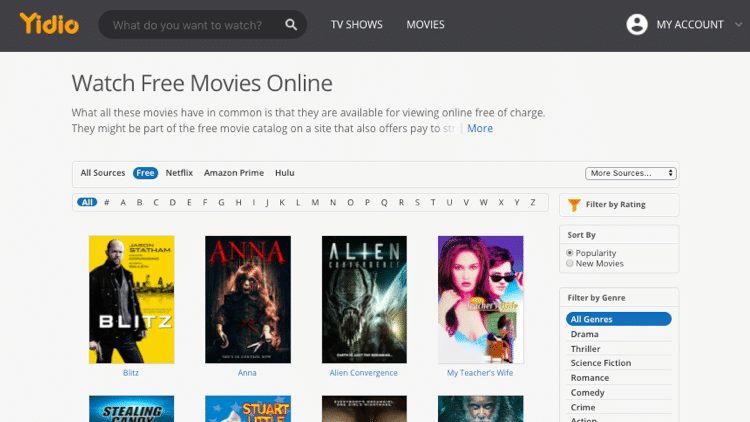Expand the My Account dropdown arrow
Image resolution: width=750 pixels, height=422 pixels.
pos(739,24)
